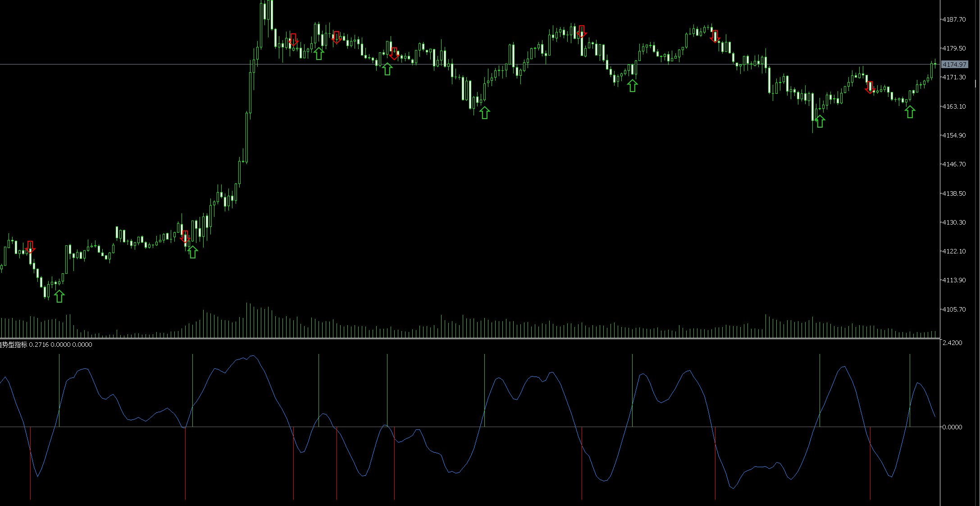
Task: Click the divider between chart and indicator window
Action: pos(470,339)
